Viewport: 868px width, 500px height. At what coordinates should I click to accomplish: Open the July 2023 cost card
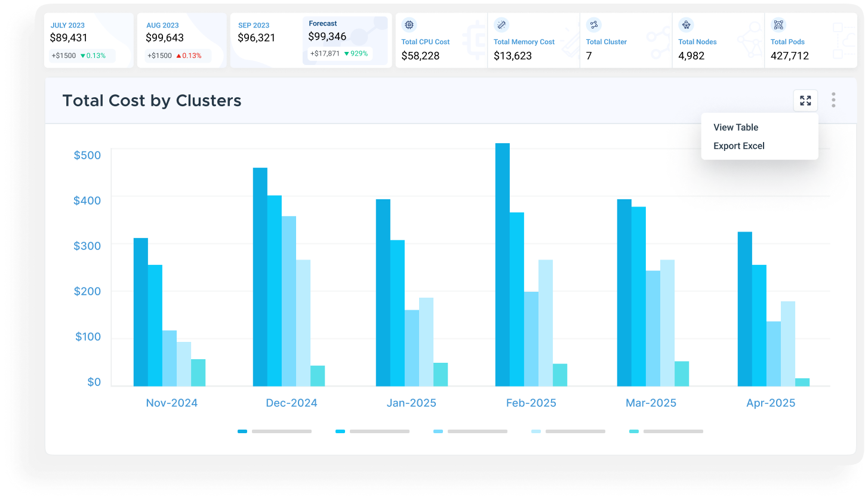pyautogui.click(x=88, y=40)
